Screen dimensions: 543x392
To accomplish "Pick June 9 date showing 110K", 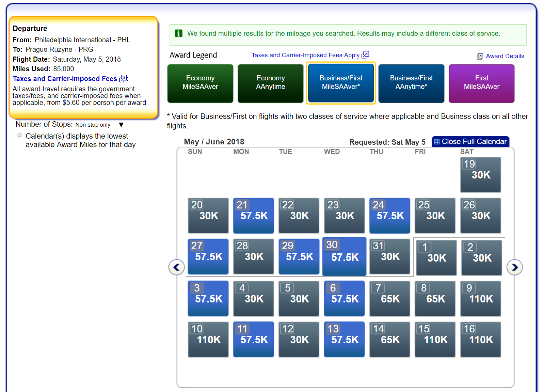I will (481, 299).
